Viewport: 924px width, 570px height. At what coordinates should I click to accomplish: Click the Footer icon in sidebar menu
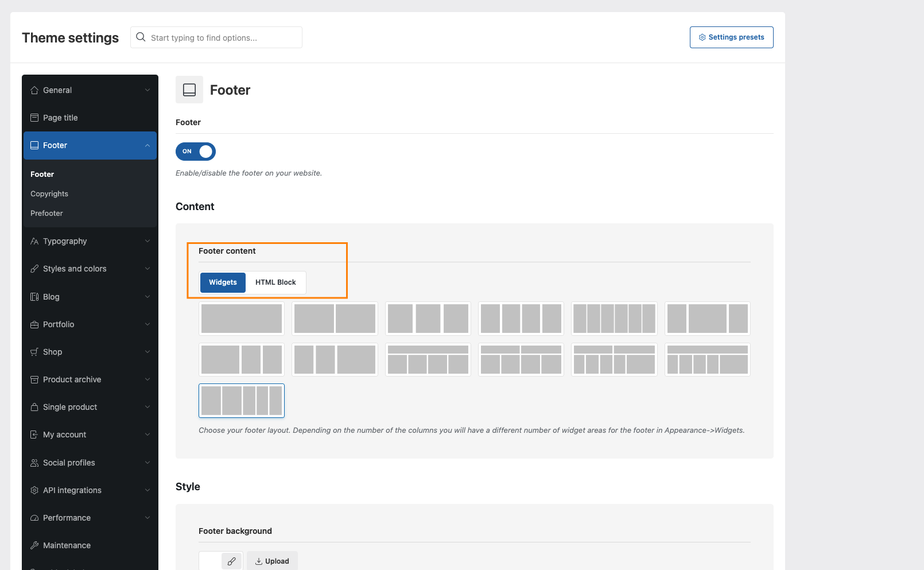34,145
